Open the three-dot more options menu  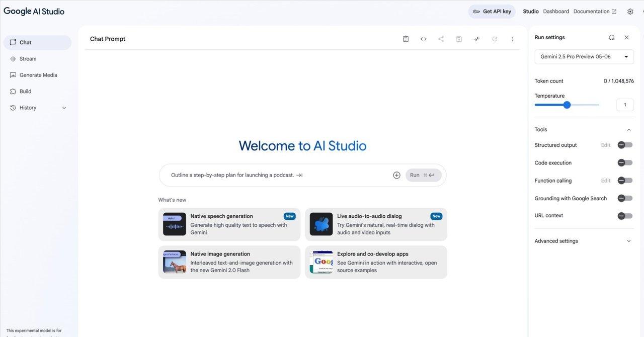(513, 39)
